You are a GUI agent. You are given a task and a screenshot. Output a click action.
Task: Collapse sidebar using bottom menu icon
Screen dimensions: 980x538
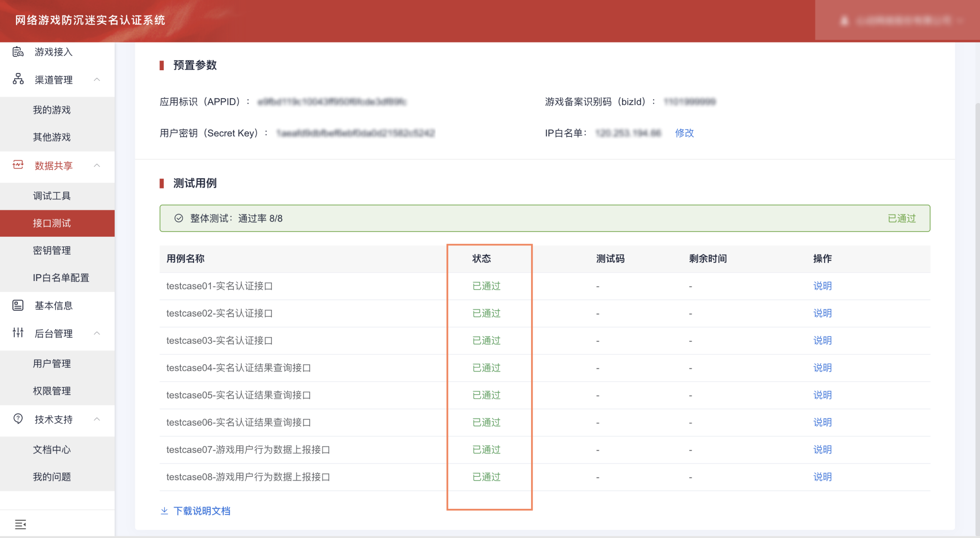[x=20, y=524]
